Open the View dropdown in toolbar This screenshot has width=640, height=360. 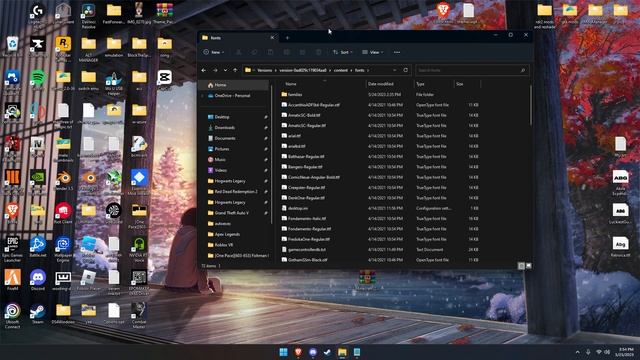click(373, 52)
